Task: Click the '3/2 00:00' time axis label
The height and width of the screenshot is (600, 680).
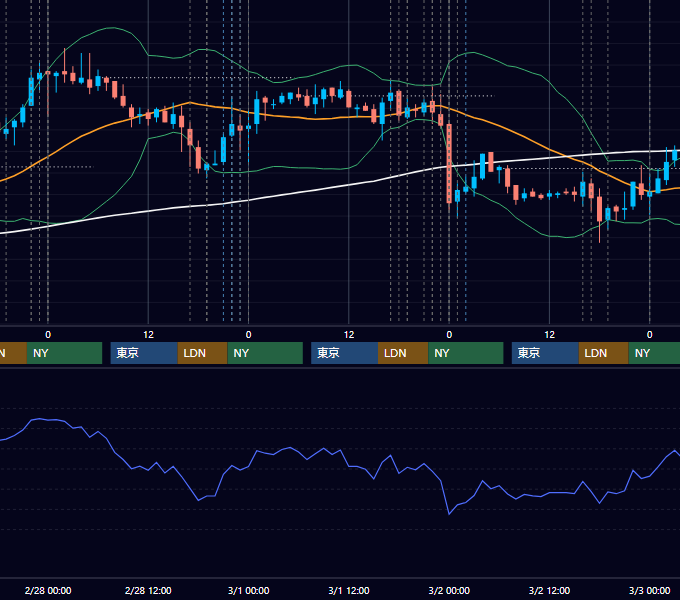Action: [449, 590]
